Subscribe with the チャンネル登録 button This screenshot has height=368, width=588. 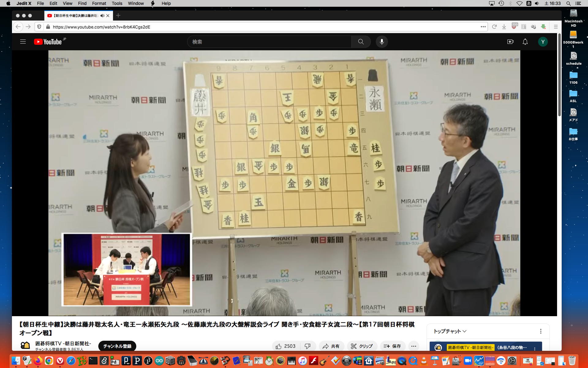tap(117, 346)
